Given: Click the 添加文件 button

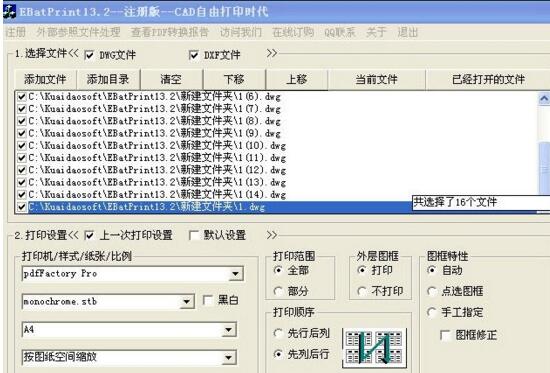Looking at the screenshot, I should click(45, 79).
